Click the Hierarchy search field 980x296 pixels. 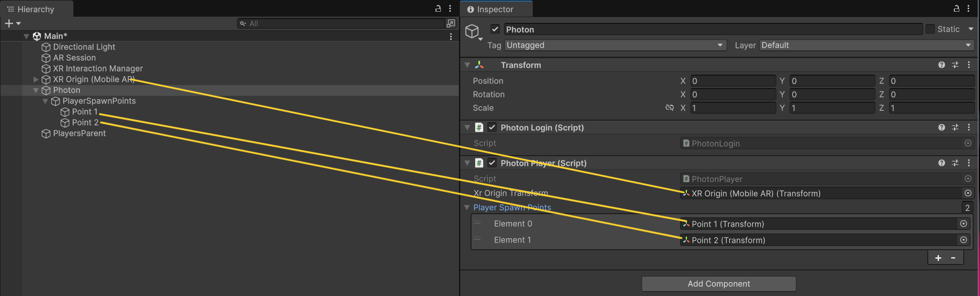click(341, 23)
